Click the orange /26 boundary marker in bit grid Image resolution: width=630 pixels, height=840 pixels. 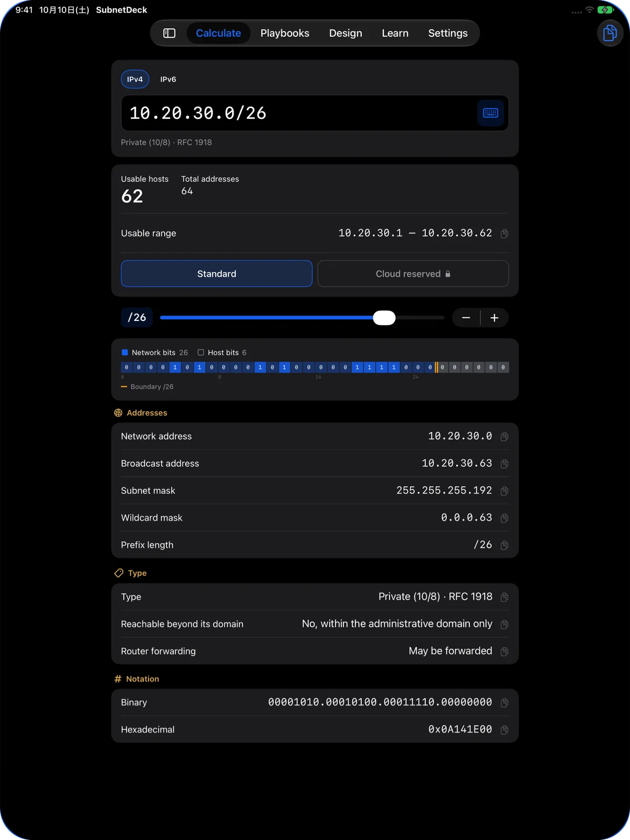click(436, 367)
